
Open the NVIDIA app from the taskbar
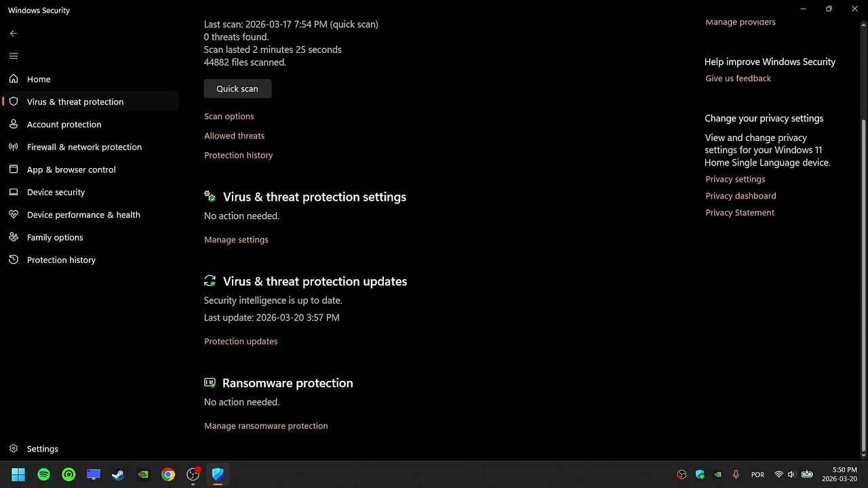point(143,474)
